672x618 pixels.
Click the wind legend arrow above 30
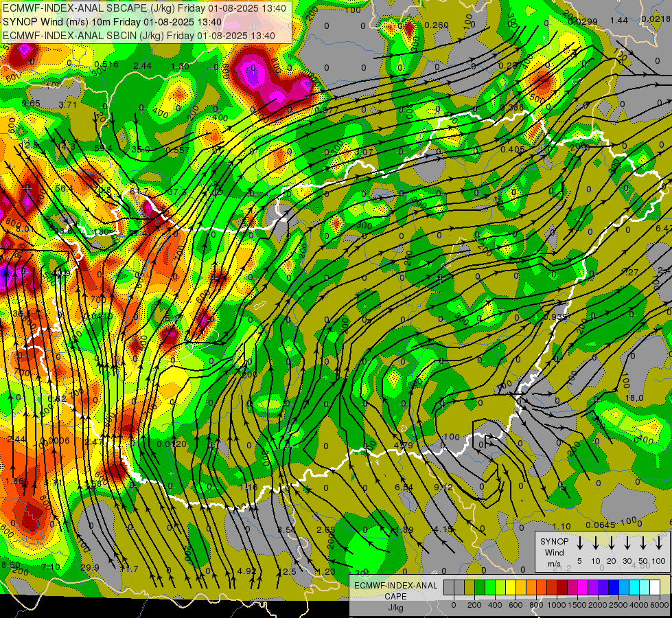click(x=627, y=543)
